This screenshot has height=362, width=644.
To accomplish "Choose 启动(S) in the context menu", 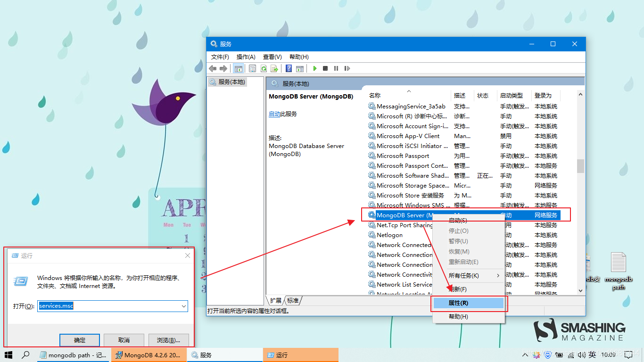I will tap(468, 221).
